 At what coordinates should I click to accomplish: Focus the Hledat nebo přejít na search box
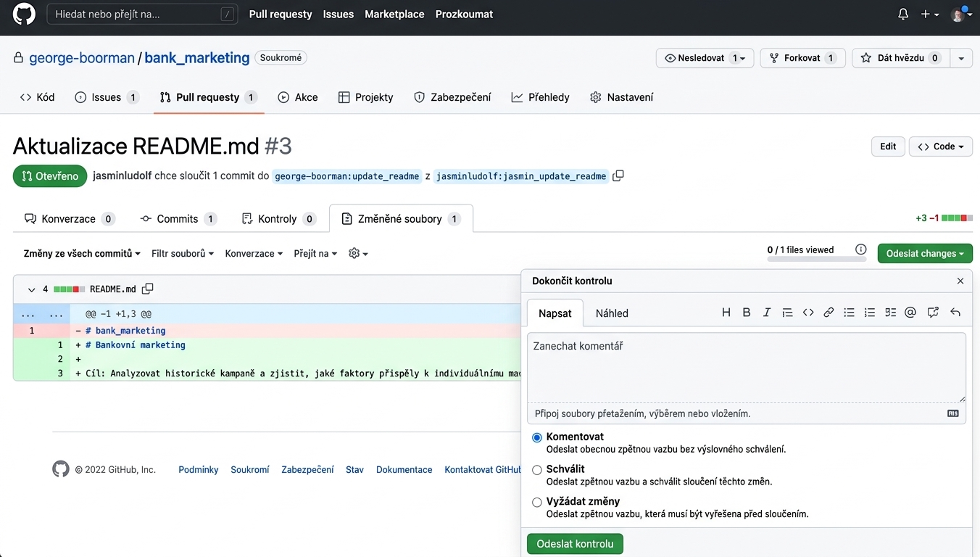(x=142, y=14)
